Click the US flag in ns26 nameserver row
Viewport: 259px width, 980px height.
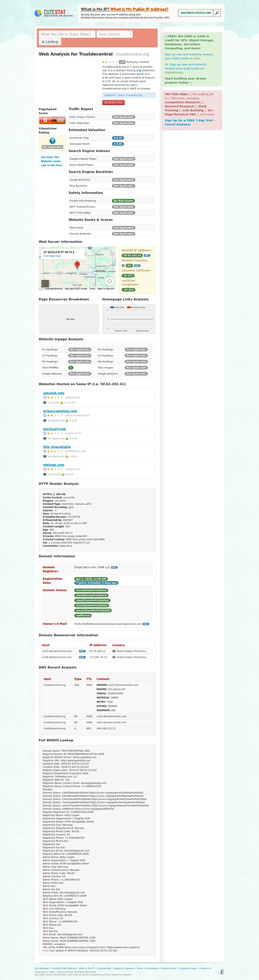(114, 657)
